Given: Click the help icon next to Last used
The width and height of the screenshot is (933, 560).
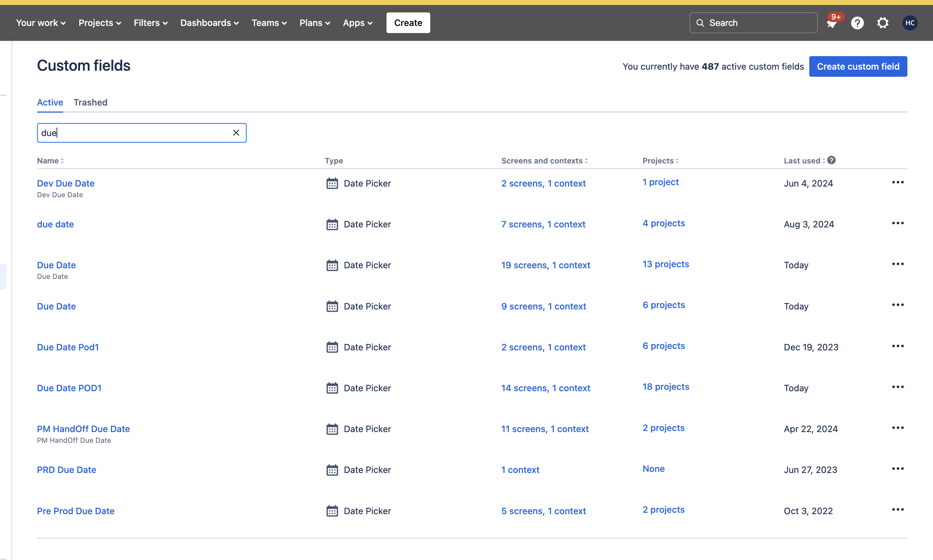Looking at the screenshot, I should [x=832, y=160].
